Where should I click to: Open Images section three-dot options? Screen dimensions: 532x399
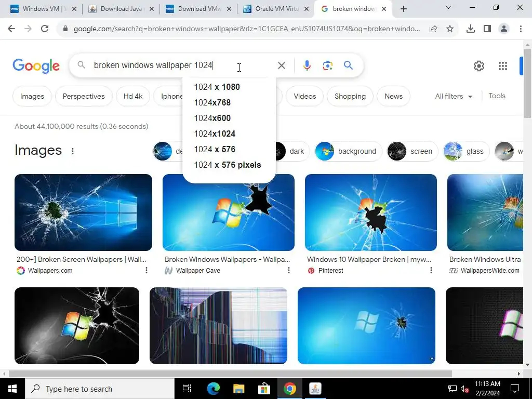pos(73,151)
